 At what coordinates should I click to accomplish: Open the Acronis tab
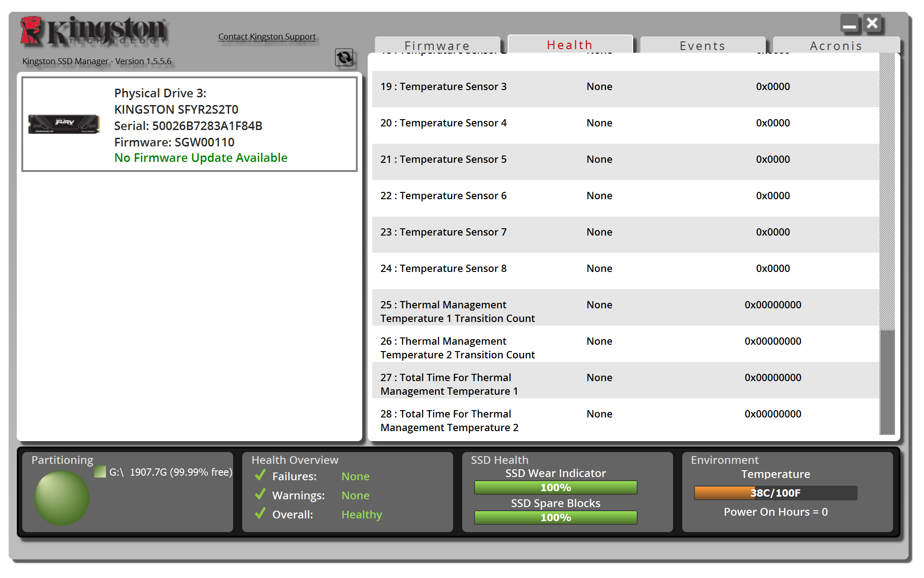pos(836,45)
